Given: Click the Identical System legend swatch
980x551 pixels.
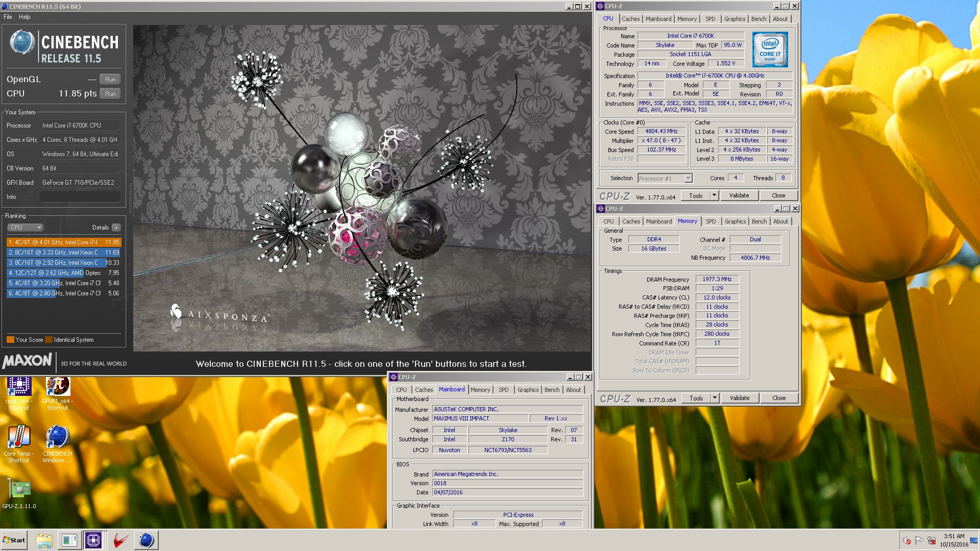Looking at the screenshot, I should (x=49, y=340).
